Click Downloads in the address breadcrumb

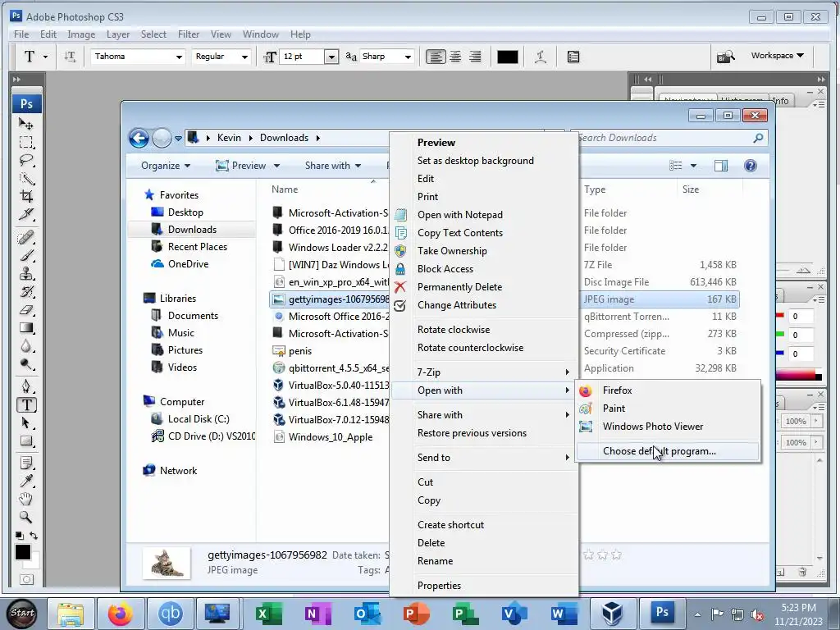[285, 138]
